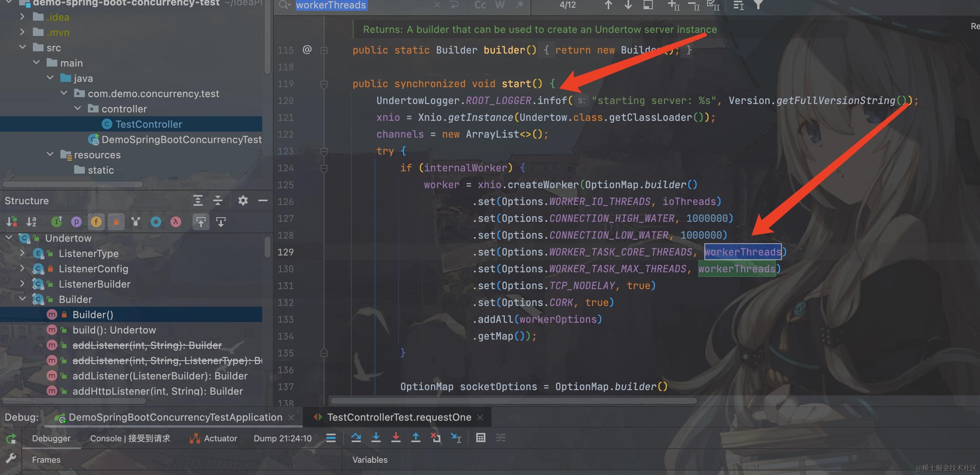
Task: Click Step Over debugger icon
Action: point(356,438)
